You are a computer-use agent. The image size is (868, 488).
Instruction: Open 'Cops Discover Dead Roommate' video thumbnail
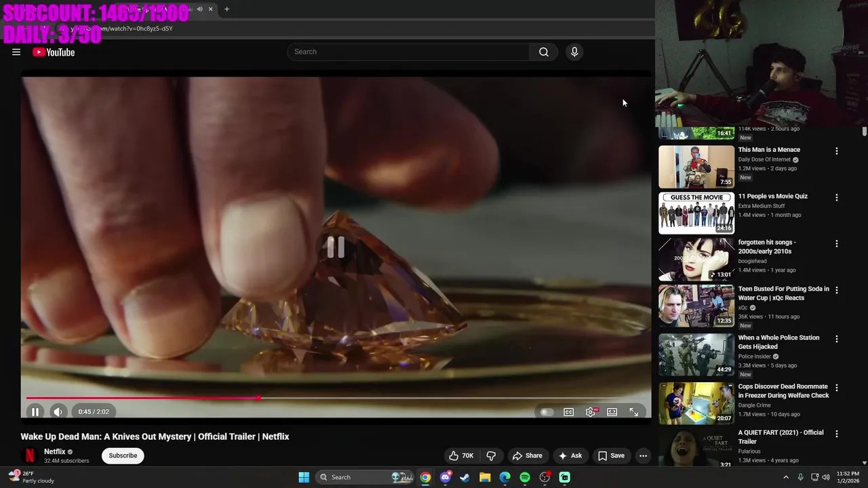[x=696, y=403]
